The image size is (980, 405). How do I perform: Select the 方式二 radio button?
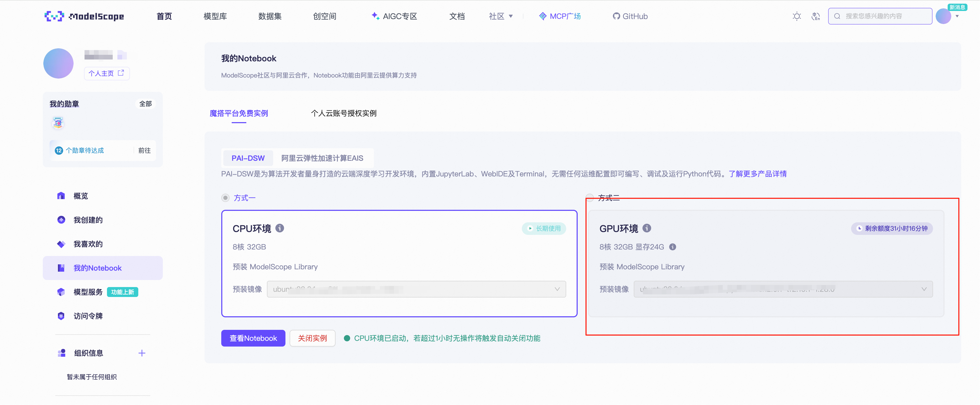click(590, 198)
